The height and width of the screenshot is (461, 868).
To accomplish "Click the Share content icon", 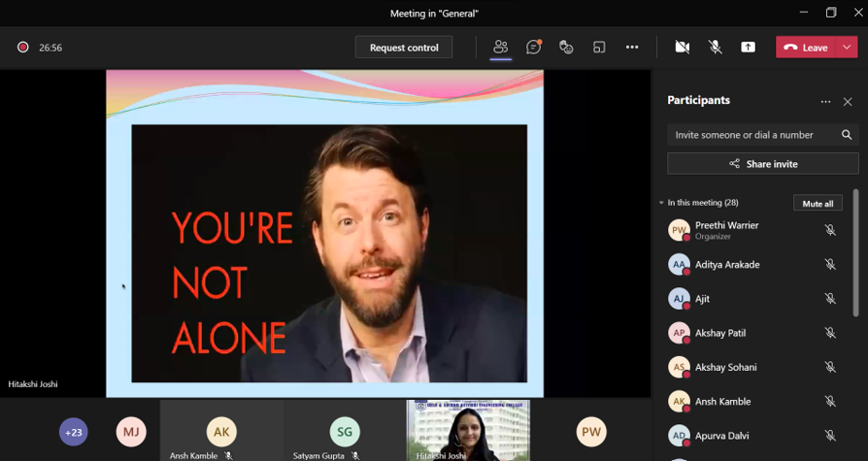I will 748,47.
